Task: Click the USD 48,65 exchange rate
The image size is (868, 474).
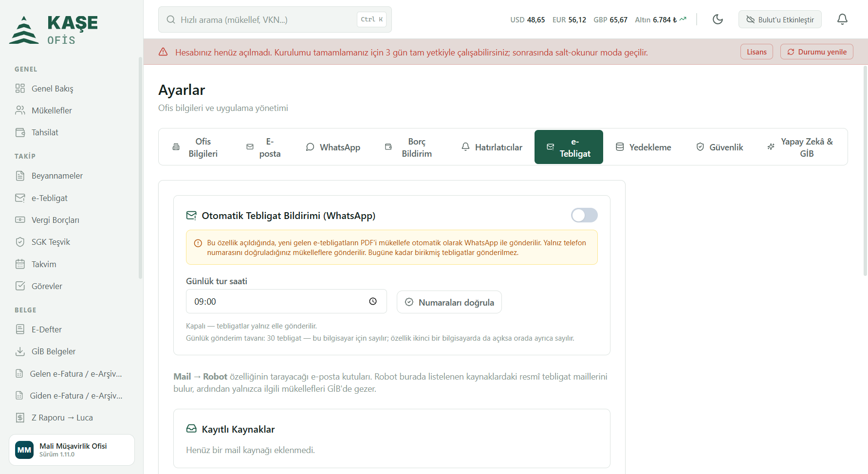Action: pyautogui.click(x=528, y=20)
